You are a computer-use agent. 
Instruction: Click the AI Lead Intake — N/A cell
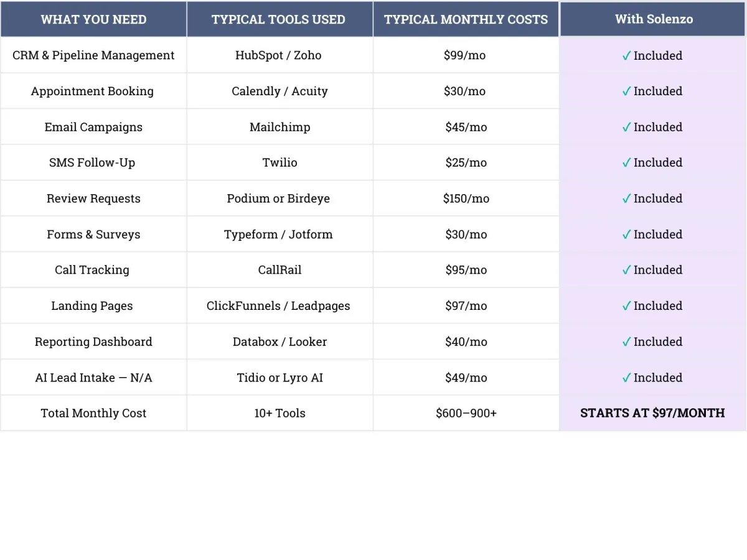tap(93, 378)
